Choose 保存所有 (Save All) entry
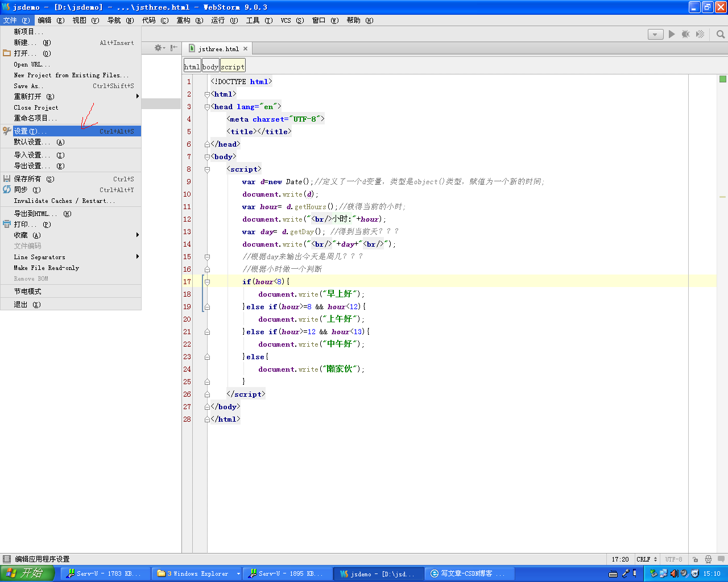The height and width of the screenshot is (582, 728). pyautogui.click(x=71, y=179)
